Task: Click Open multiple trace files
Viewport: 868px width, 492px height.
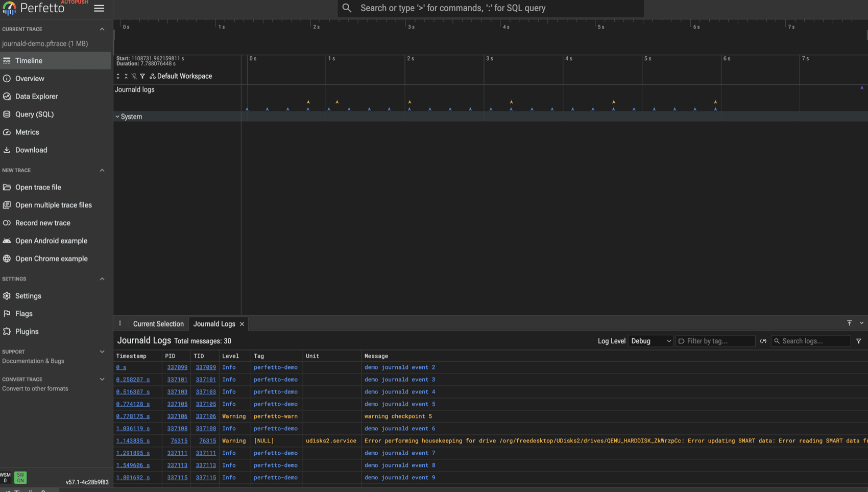Action: tap(55, 205)
